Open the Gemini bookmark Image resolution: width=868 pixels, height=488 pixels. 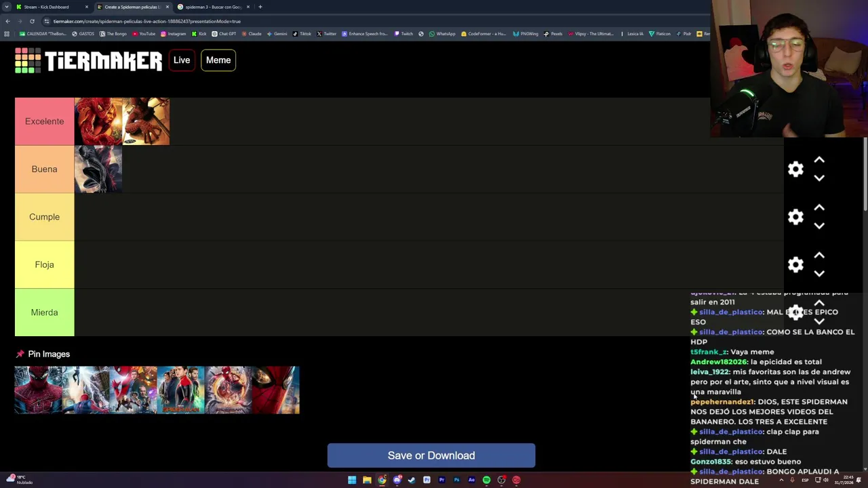coord(277,34)
